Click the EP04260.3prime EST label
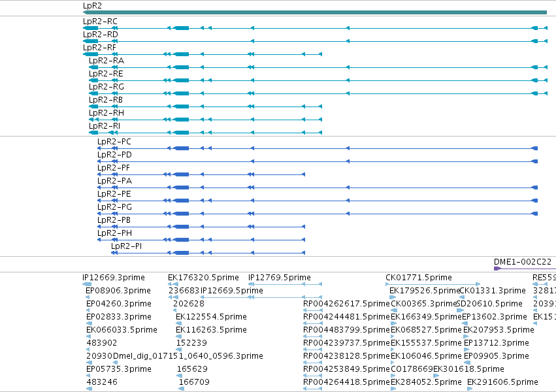Screen dimensions: 556x392 tap(119, 304)
